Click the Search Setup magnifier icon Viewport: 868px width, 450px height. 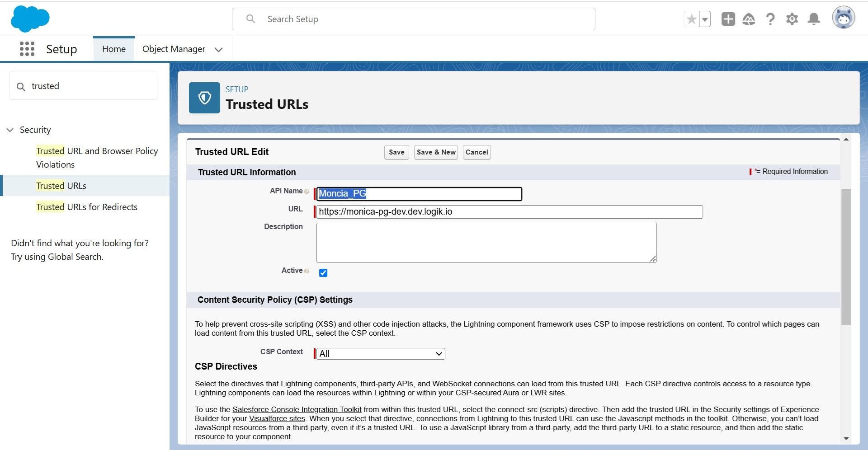pos(250,19)
